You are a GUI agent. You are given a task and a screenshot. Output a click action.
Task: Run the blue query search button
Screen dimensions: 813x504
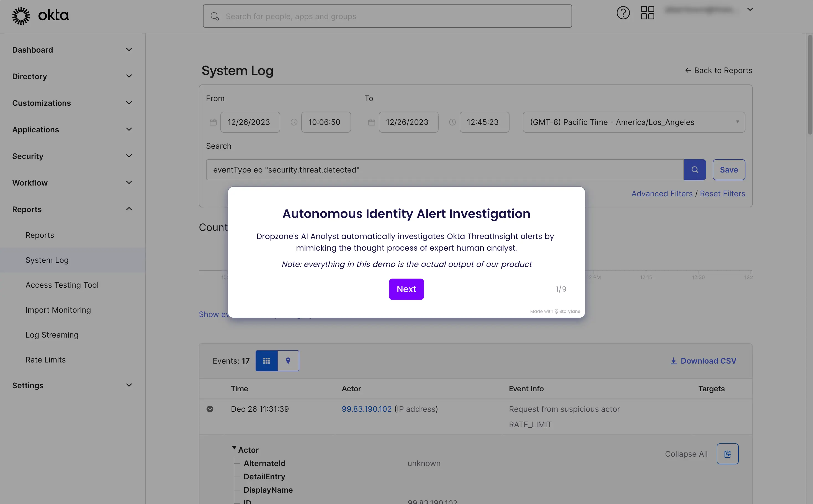click(695, 170)
